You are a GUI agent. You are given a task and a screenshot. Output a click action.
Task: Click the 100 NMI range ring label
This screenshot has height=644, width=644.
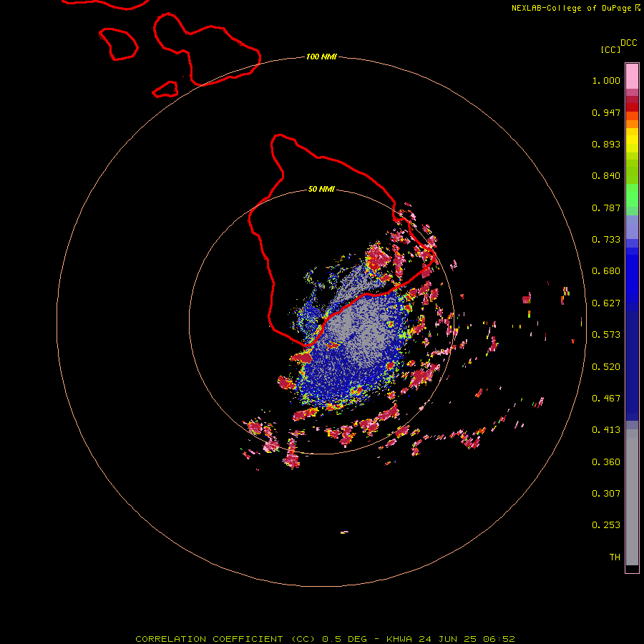tap(321, 57)
